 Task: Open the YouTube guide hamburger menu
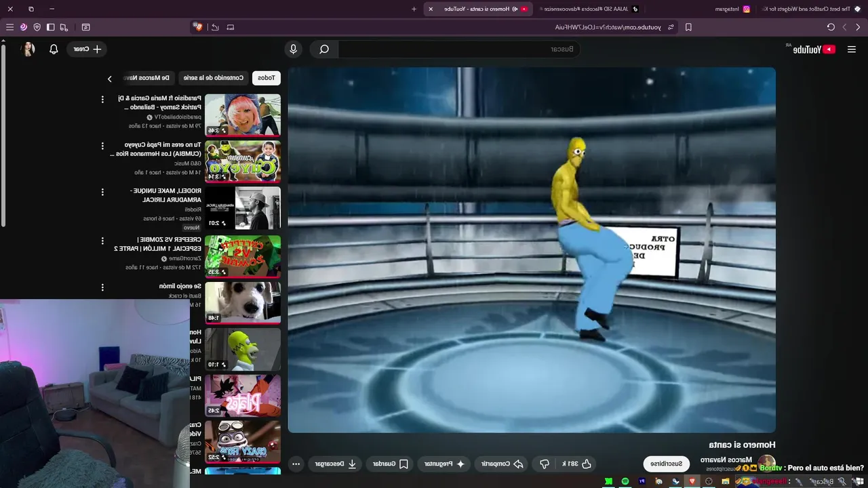point(852,49)
